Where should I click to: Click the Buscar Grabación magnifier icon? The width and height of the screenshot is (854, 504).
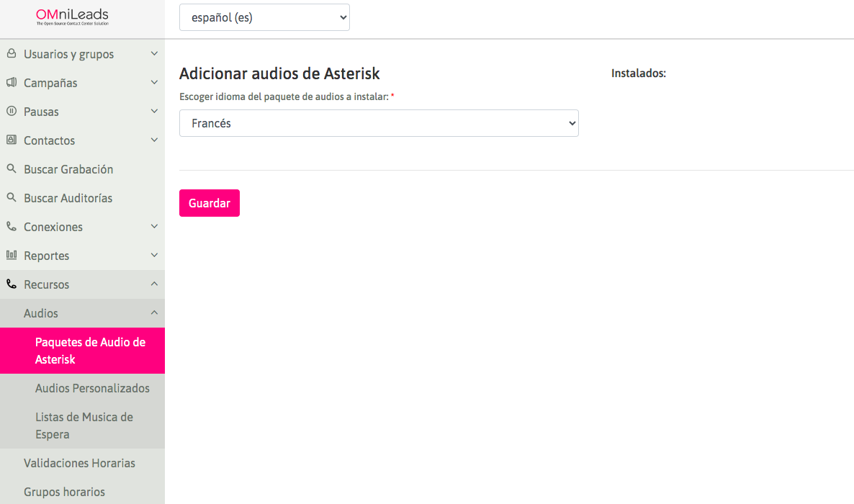click(x=11, y=169)
